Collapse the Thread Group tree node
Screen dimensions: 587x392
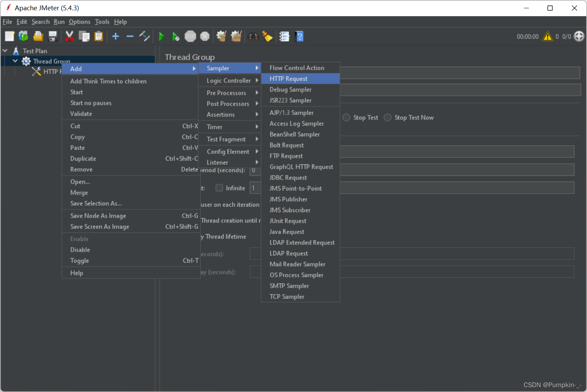15,61
